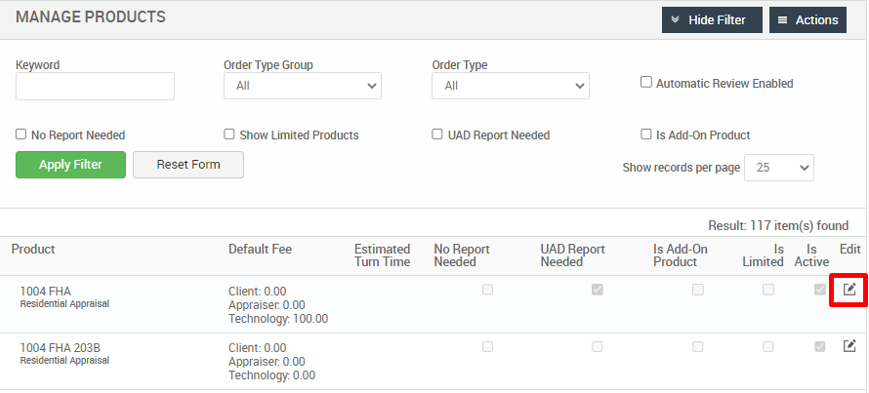
Task: Click the Technology: 0.00 fee value
Action: point(272,375)
